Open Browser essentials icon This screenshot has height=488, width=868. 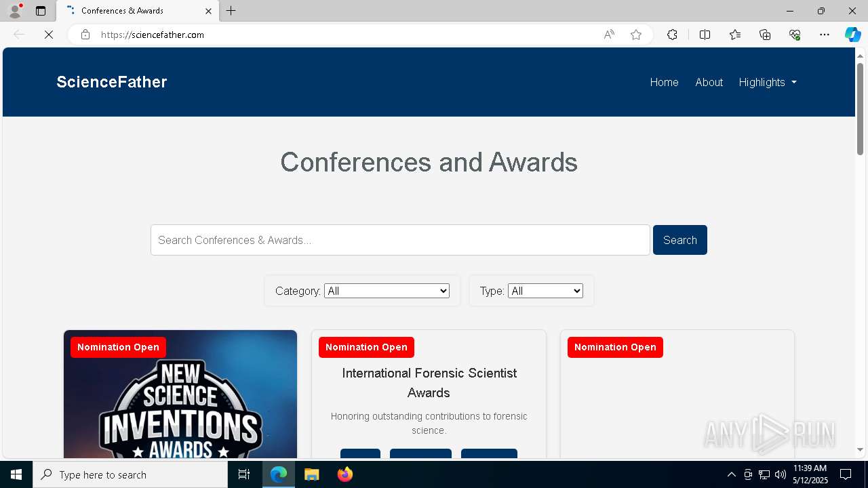tap(795, 35)
